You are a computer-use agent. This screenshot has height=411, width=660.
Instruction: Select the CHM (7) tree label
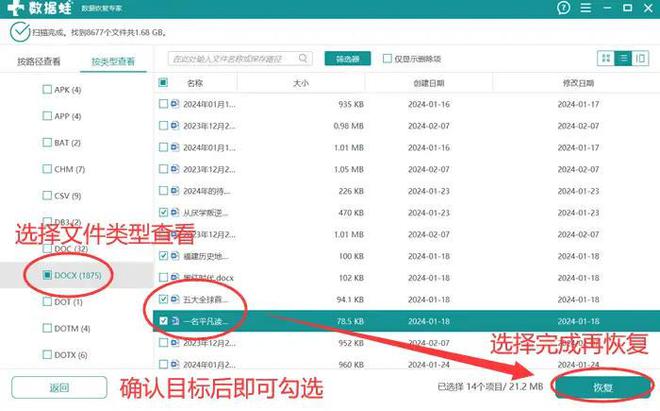pos(69,169)
